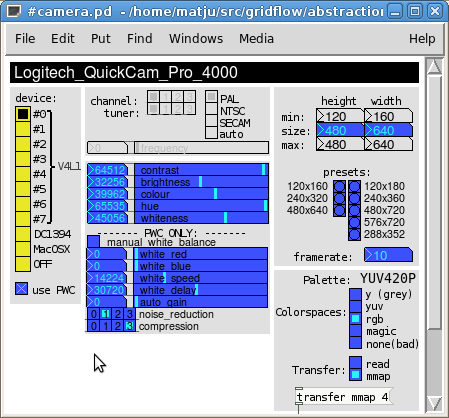The width and height of the screenshot is (449, 418).
Task: Choose the 120x180 preset
Action: 354,186
